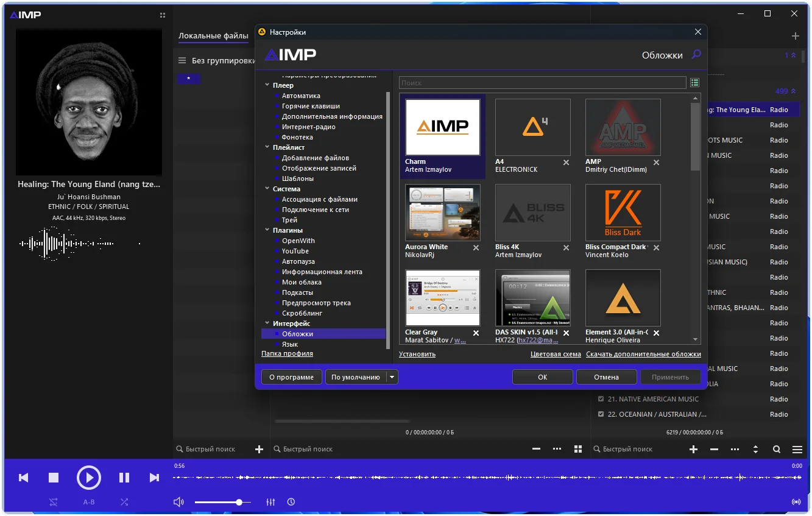Viewport: 812px width, 516px height.
Task: Remove the Aurora White skin with X
Action: [476, 248]
